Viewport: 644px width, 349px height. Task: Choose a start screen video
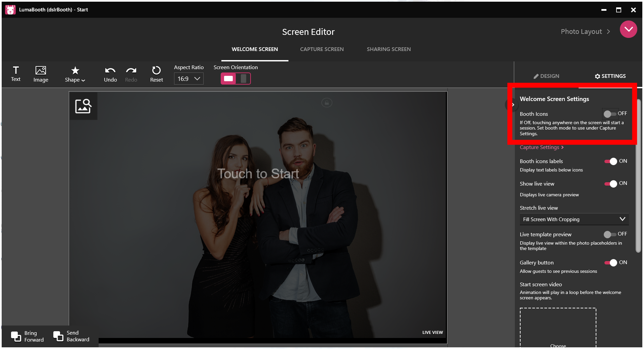pos(558,328)
